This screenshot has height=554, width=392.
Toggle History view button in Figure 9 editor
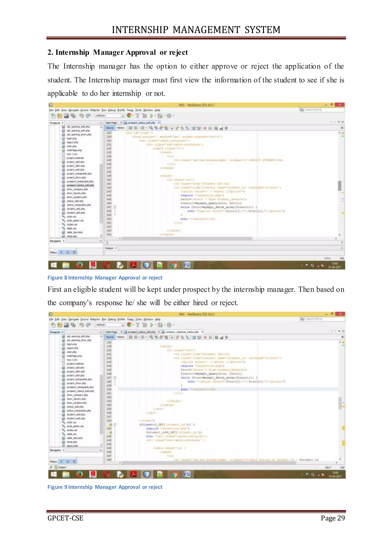tap(121, 337)
